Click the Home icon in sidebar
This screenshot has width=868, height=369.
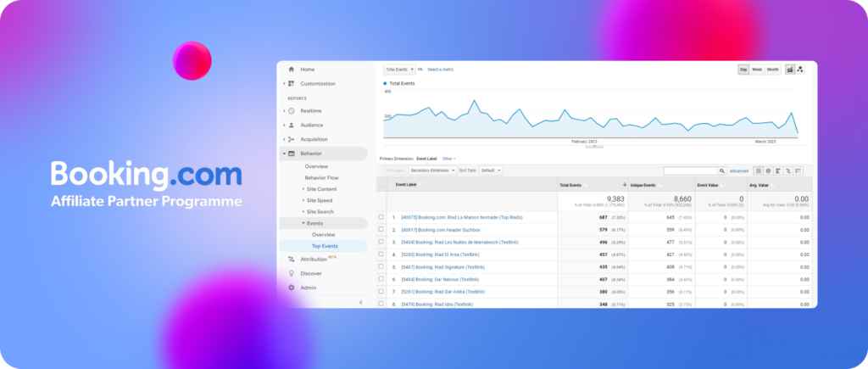pyautogui.click(x=291, y=70)
